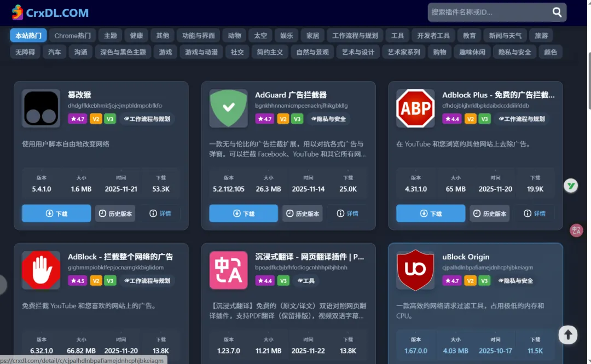Select the 深色与黑色主题 category tab
The height and width of the screenshot is (364, 591).
click(x=123, y=52)
